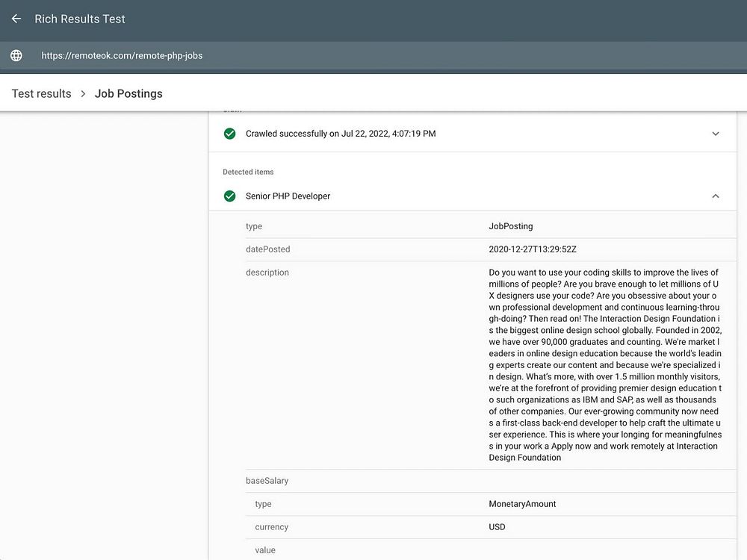The width and height of the screenshot is (747, 560).
Task: Click the Detected items label
Action: click(248, 172)
